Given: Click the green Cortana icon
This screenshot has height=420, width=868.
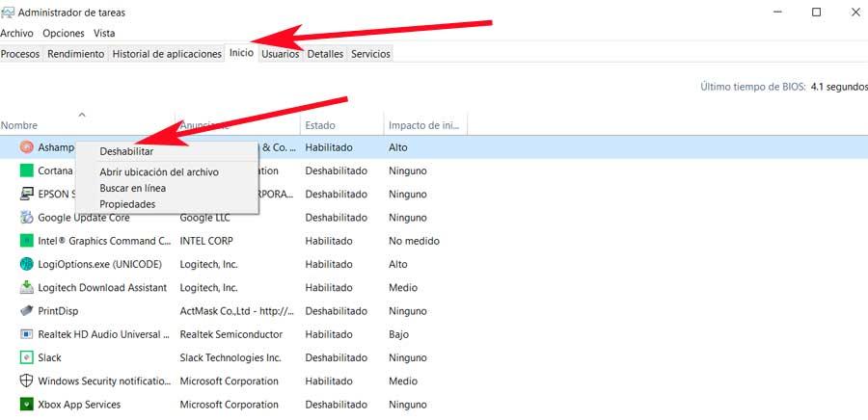Looking at the screenshot, I should click(x=26, y=171).
